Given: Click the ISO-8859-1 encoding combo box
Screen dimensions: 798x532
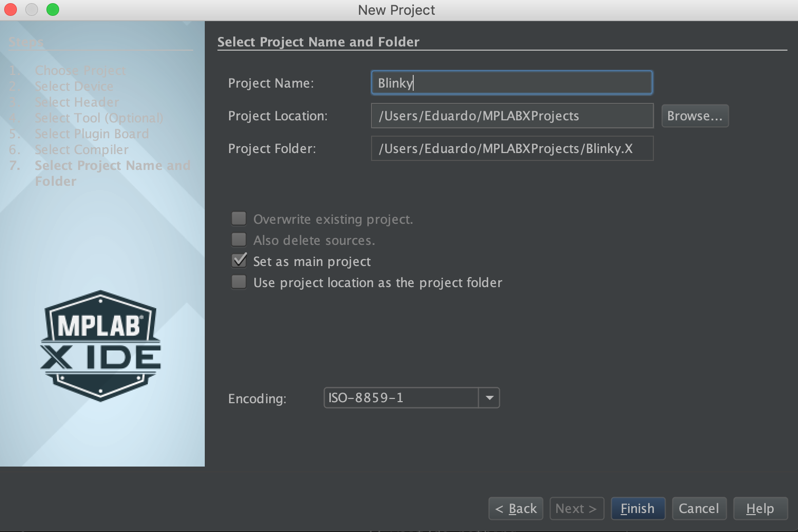Looking at the screenshot, I should pos(401,398).
